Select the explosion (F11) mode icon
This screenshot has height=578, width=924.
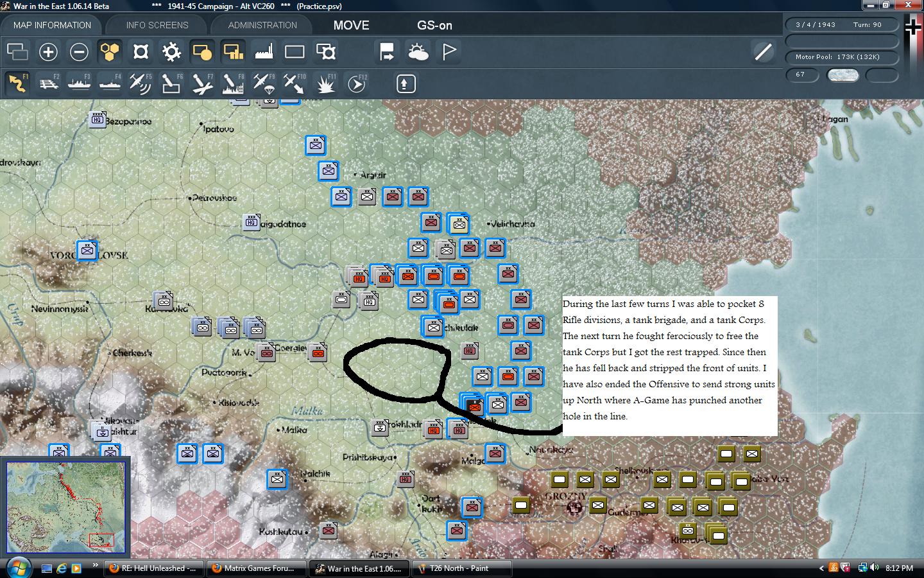[325, 83]
